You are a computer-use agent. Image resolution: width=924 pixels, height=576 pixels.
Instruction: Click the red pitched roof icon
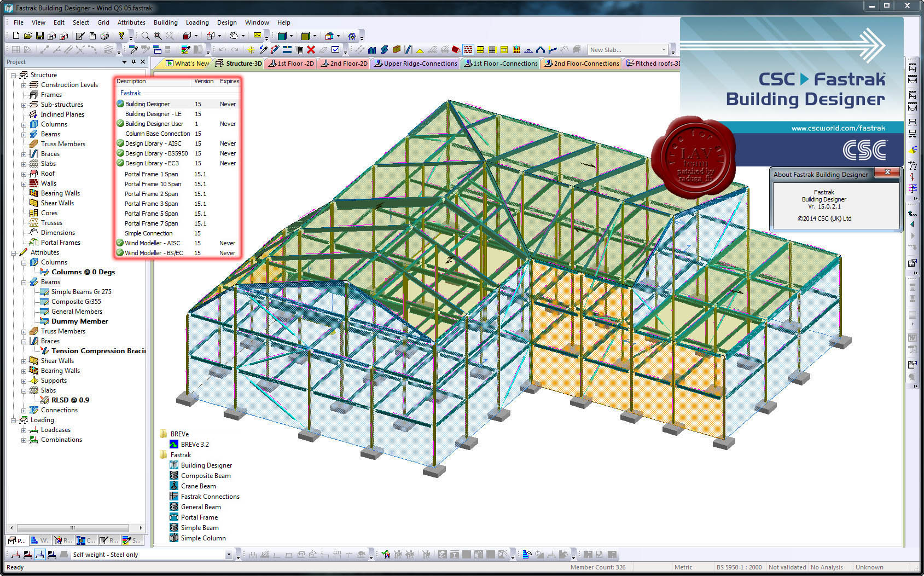coord(456,50)
